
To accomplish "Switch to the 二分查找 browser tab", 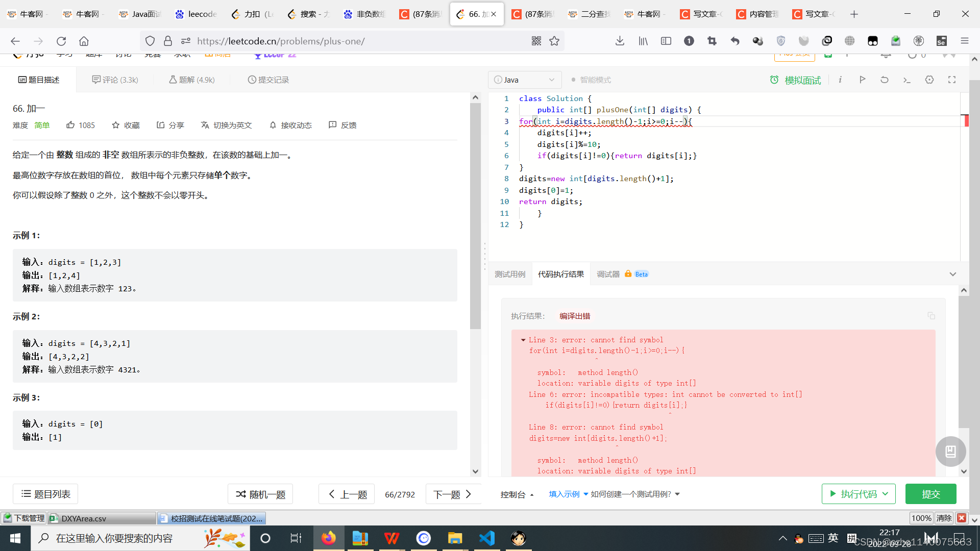I will [590, 14].
